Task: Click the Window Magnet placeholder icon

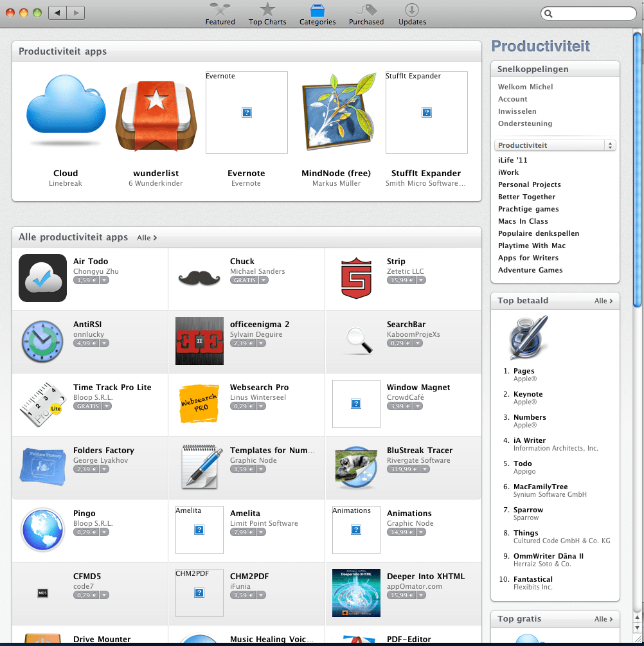Action: pyautogui.click(x=356, y=404)
